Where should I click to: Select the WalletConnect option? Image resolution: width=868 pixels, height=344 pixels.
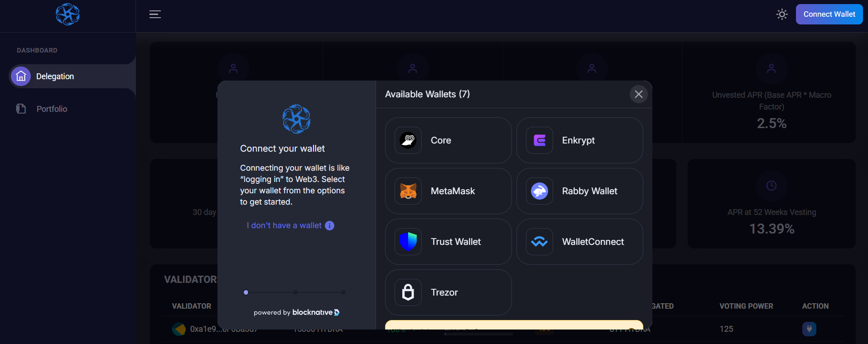click(579, 242)
